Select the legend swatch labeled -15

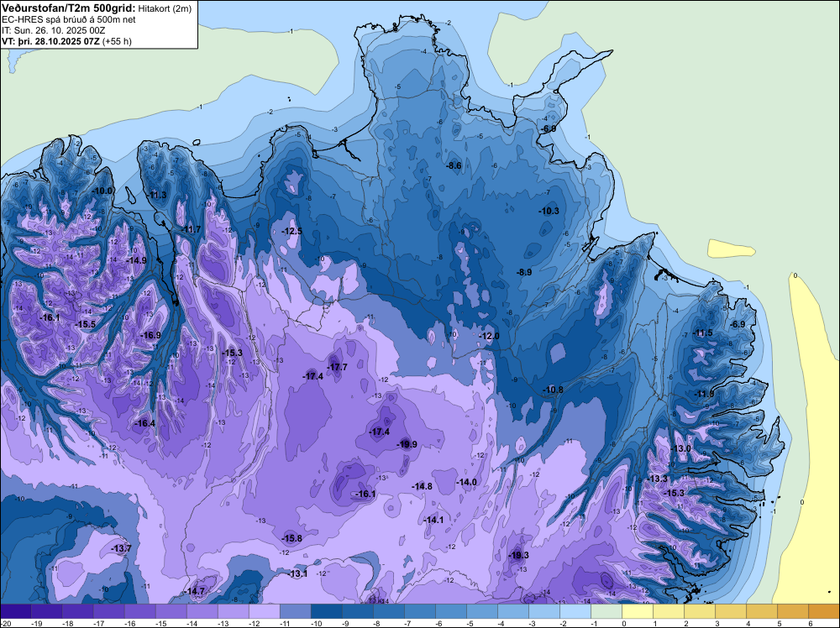coord(171,611)
